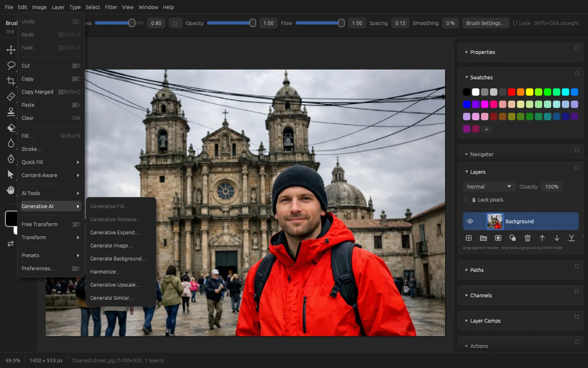Swap foreground and background colors
Screen dimensions: 588x368
tap(11, 244)
